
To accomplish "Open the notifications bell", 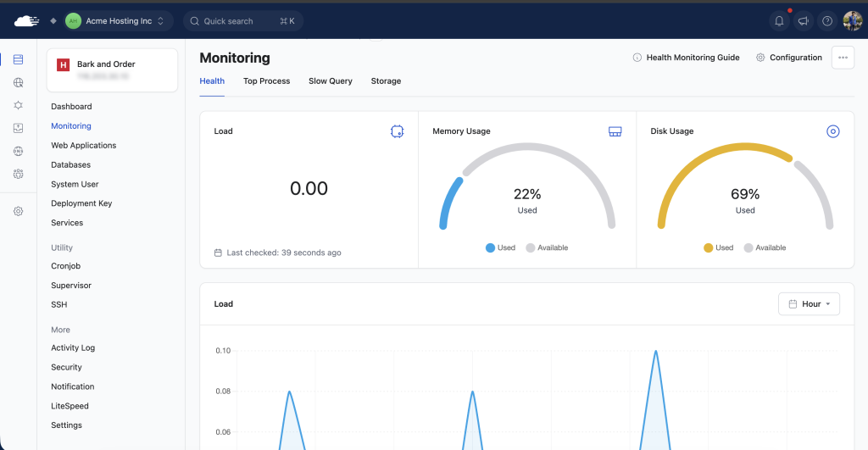I will point(779,21).
